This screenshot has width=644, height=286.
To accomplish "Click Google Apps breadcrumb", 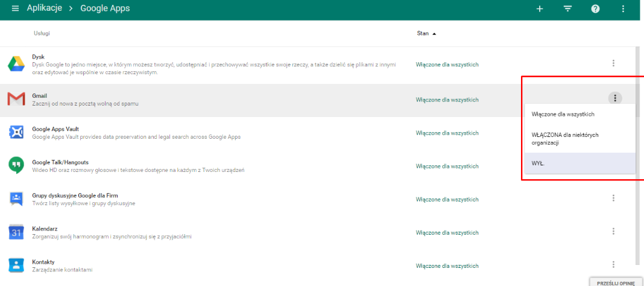I will coord(105,8).
